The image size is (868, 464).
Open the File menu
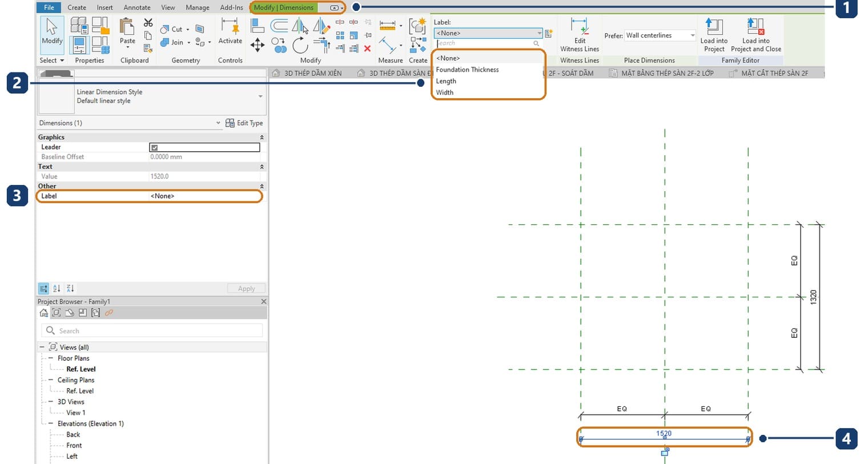tap(49, 7)
